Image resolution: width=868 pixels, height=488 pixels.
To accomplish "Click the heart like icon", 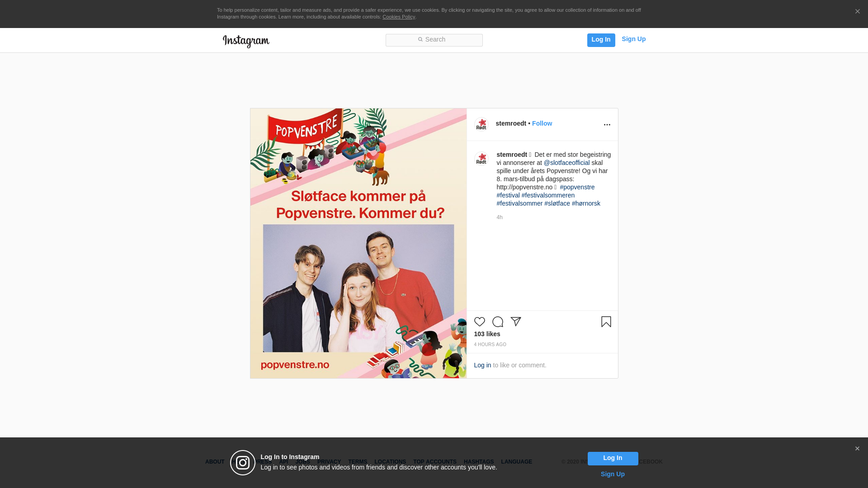I will (479, 322).
